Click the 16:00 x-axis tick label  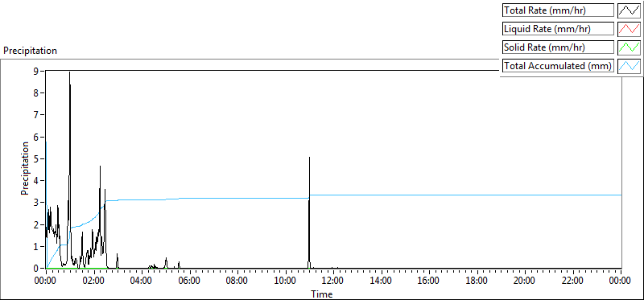(429, 282)
